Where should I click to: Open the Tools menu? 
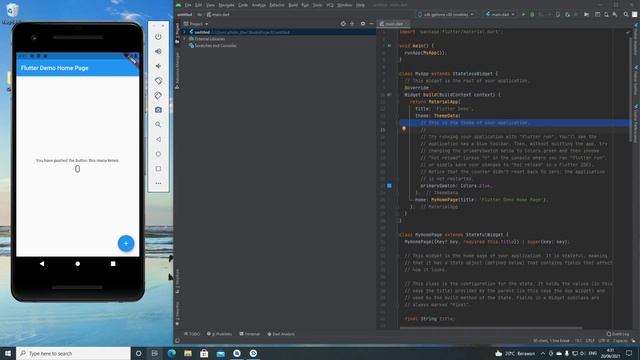317,5
